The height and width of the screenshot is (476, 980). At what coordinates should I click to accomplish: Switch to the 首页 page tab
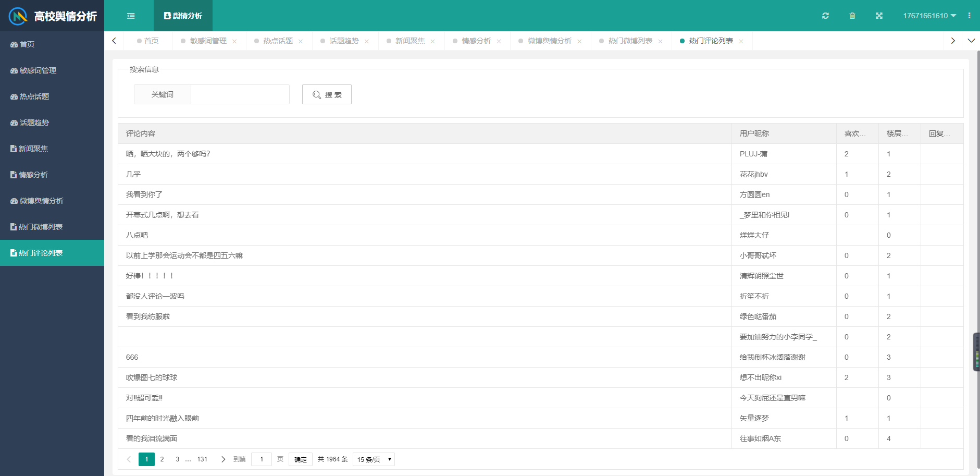(148, 41)
